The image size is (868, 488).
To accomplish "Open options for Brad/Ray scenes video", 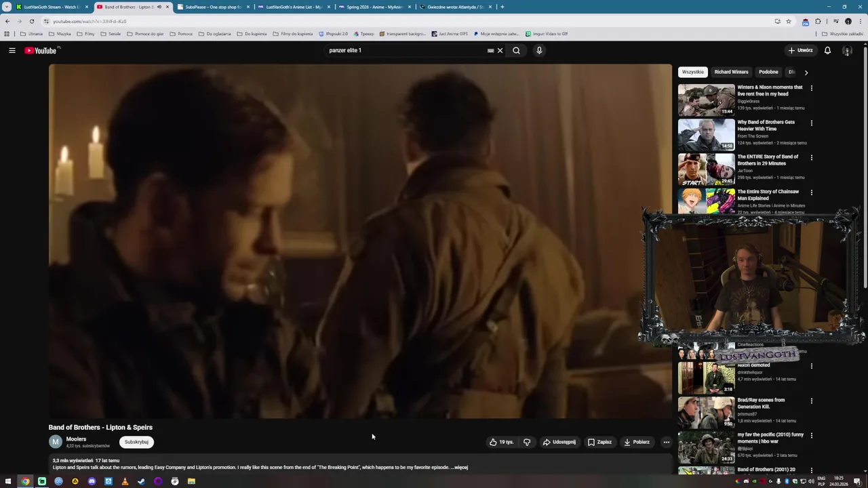I will click(811, 401).
